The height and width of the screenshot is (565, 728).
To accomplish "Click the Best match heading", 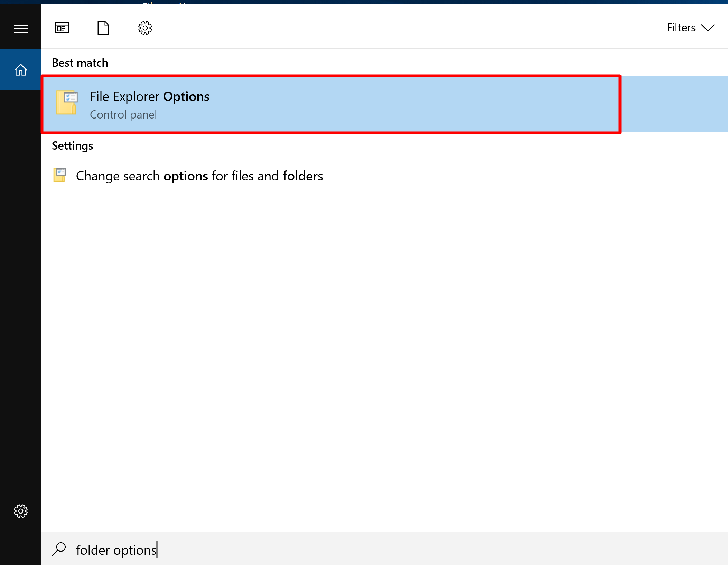I will (80, 63).
